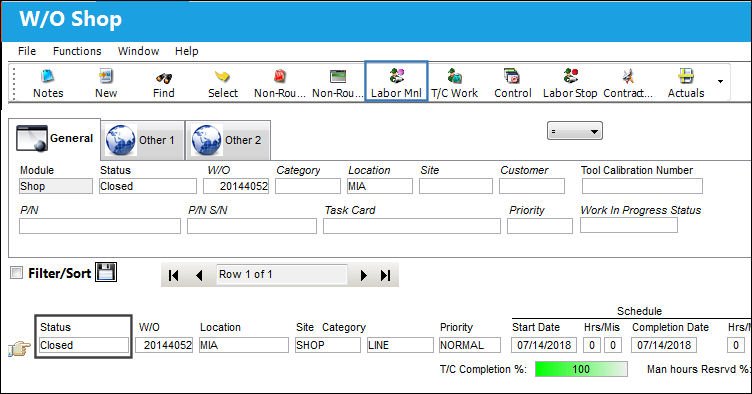Click the T/C Completion 100 progress bar
This screenshot has height=394, width=752.
coord(581,369)
